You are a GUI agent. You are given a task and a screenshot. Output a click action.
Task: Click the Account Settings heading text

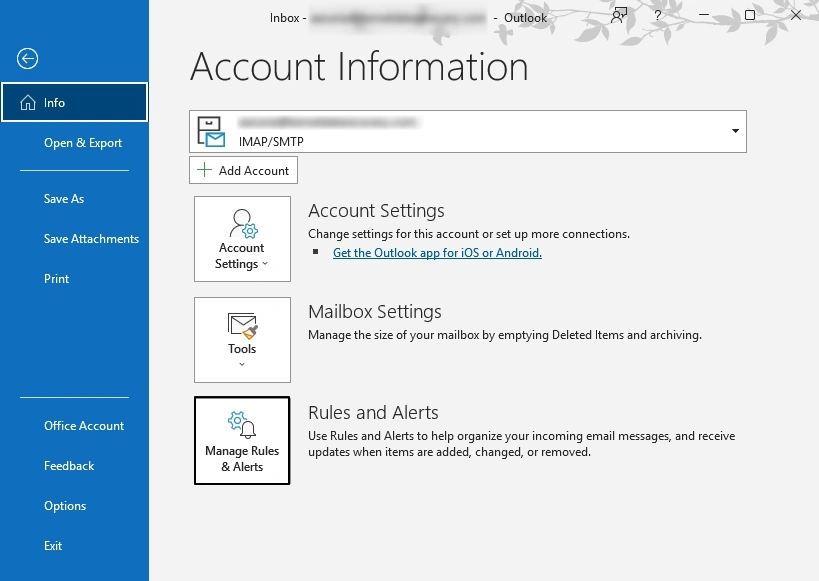[x=376, y=211]
